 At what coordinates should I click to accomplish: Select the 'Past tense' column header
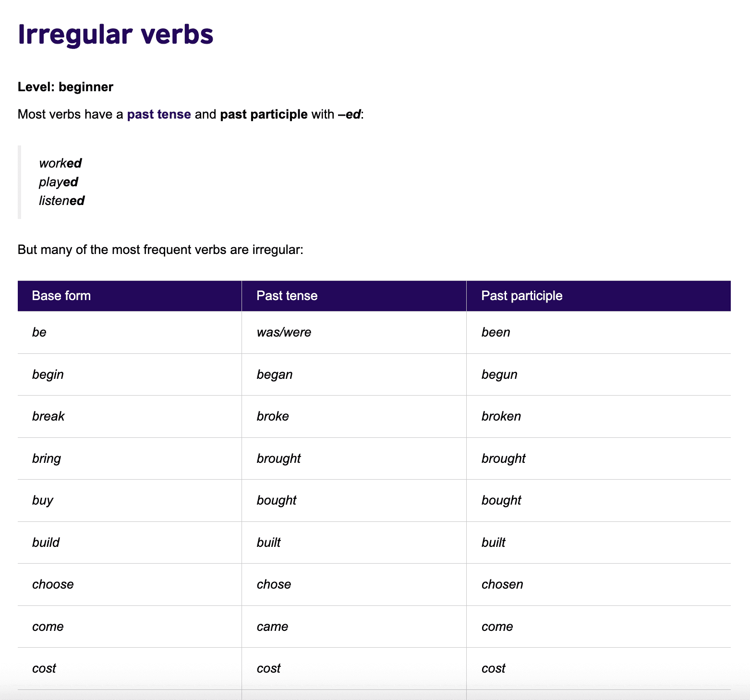287,296
